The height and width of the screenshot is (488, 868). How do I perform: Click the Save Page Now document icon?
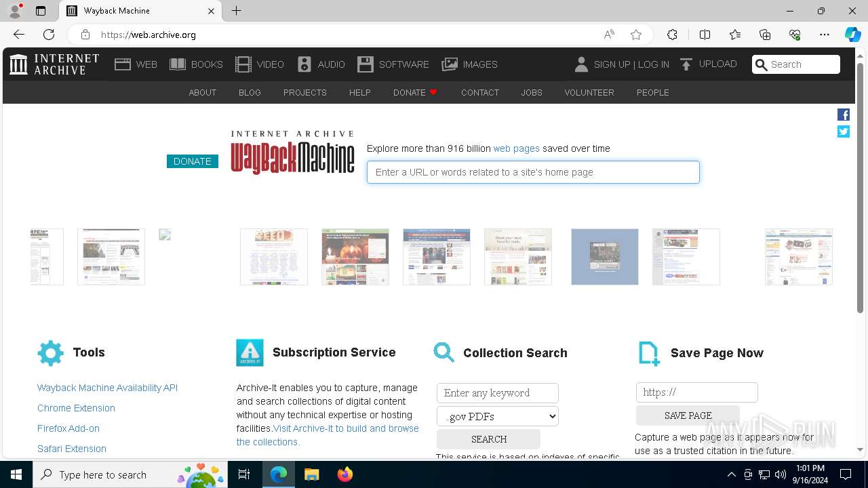tap(649, 354)
